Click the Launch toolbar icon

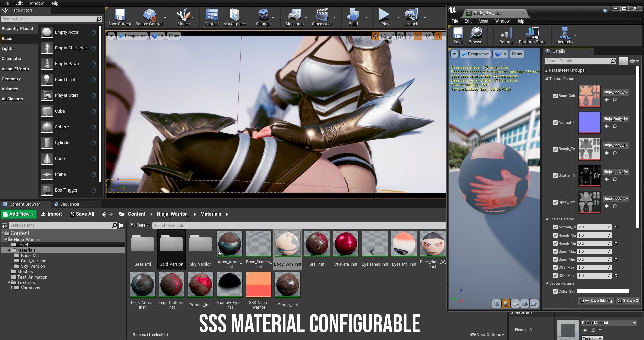click(x=411, y=17)
